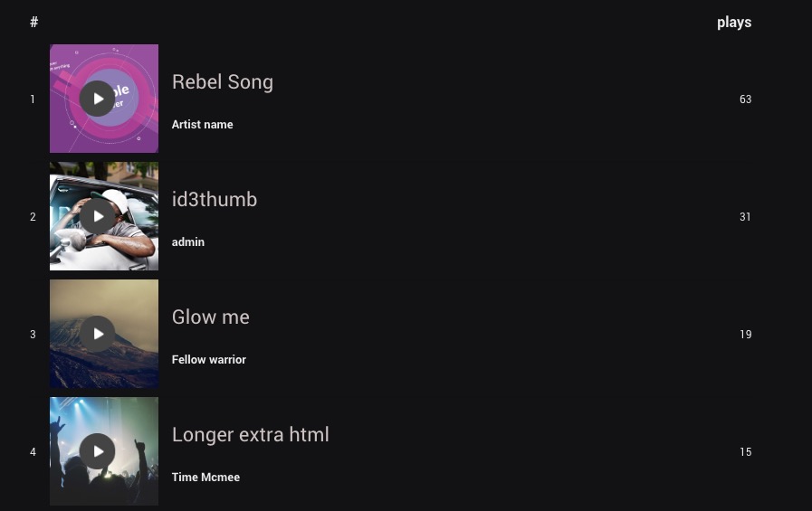Go to the Time Mcmee artist
The image size is (812, 511).
coord(205,478)
